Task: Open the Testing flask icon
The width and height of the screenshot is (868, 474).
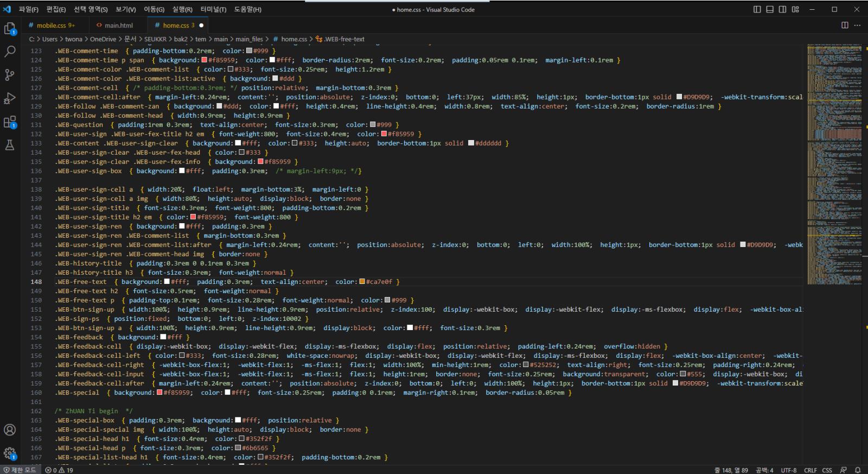Action: pos(10,145)
